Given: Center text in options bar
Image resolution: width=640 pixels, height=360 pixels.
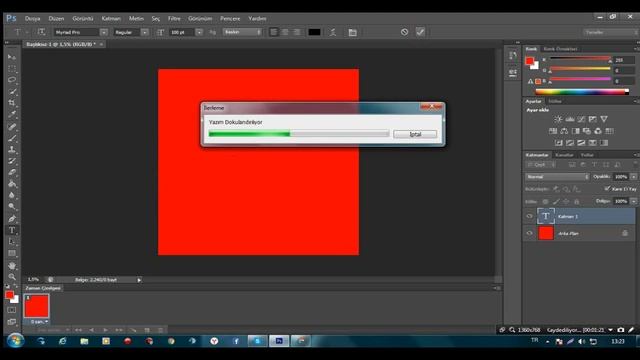Looking at the screenshot, I should [x=285, y=32].
